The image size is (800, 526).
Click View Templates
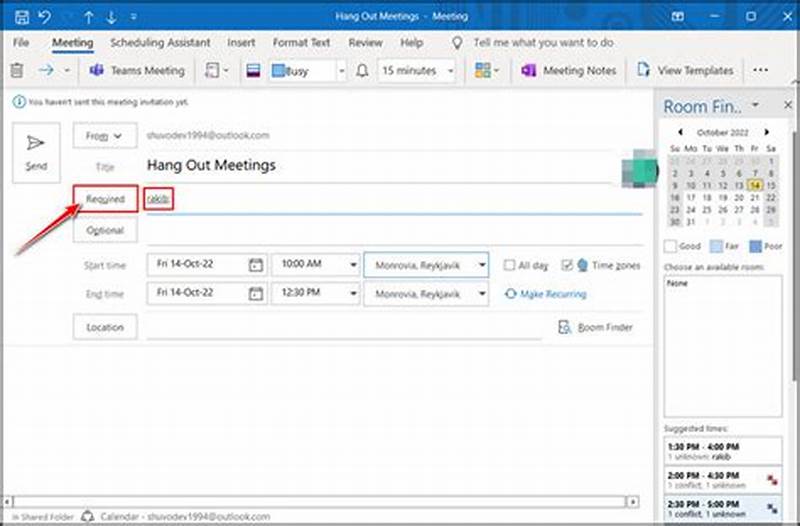[x=685, y=70]
